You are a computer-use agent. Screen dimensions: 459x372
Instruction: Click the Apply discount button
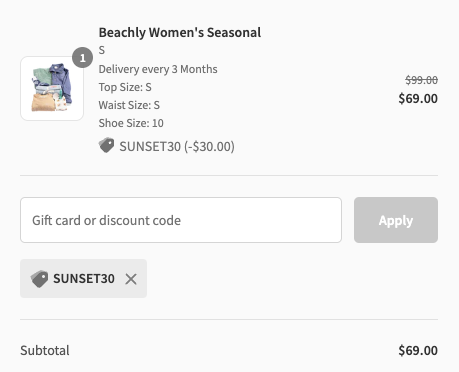396,220
